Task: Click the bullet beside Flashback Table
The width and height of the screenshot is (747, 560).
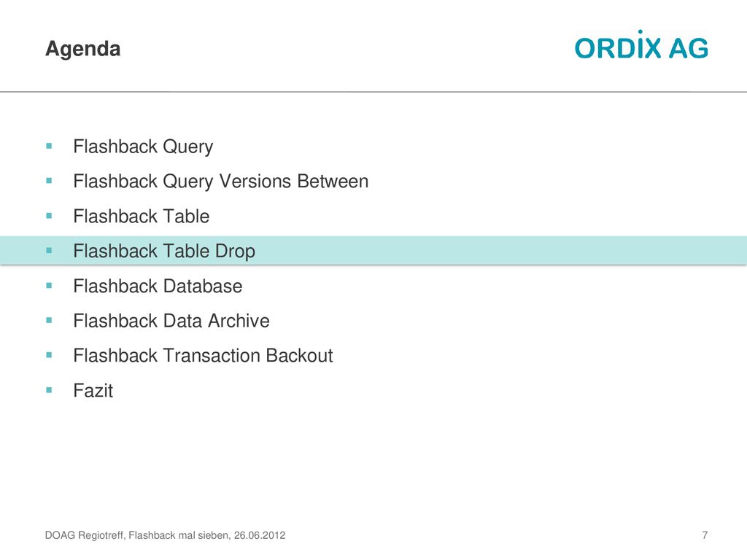Action: click(49, 216)
